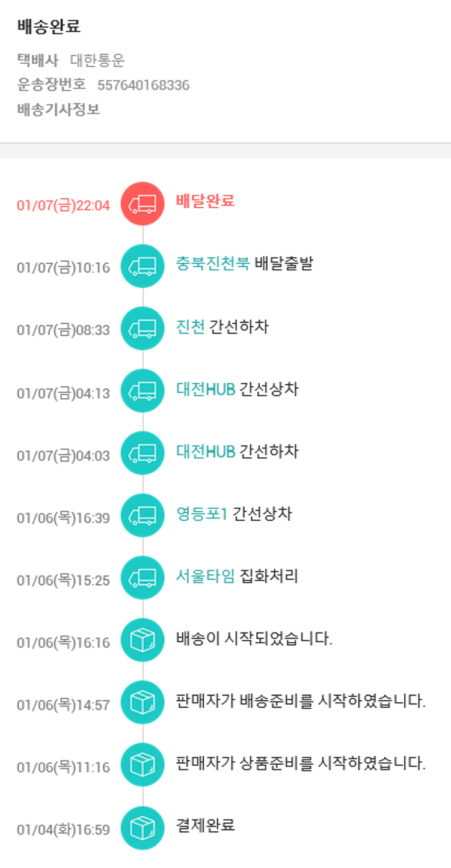The image size is (451, 868).
Task: Click the truck icon beside 충북진천북 배달출발
Action: 143,266
